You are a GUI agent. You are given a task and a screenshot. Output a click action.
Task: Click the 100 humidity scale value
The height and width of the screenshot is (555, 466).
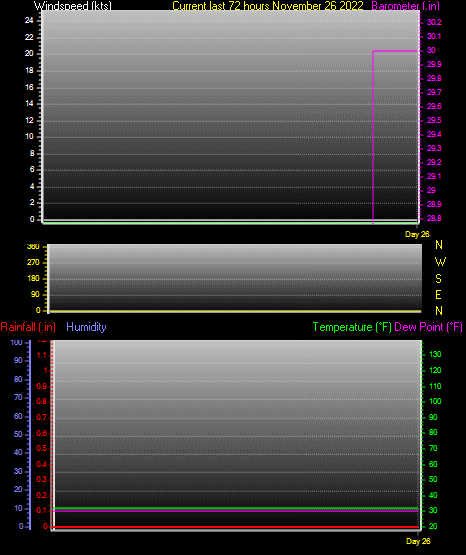17,342
